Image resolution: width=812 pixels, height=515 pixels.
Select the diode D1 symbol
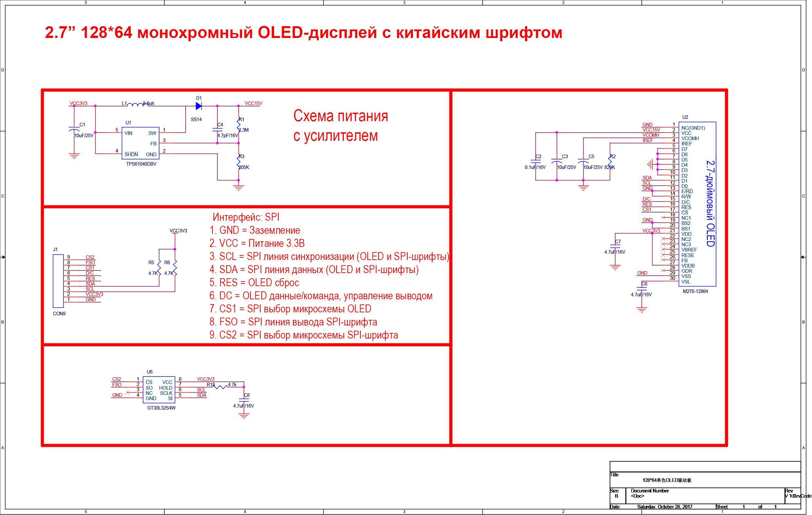click(199, 106)
